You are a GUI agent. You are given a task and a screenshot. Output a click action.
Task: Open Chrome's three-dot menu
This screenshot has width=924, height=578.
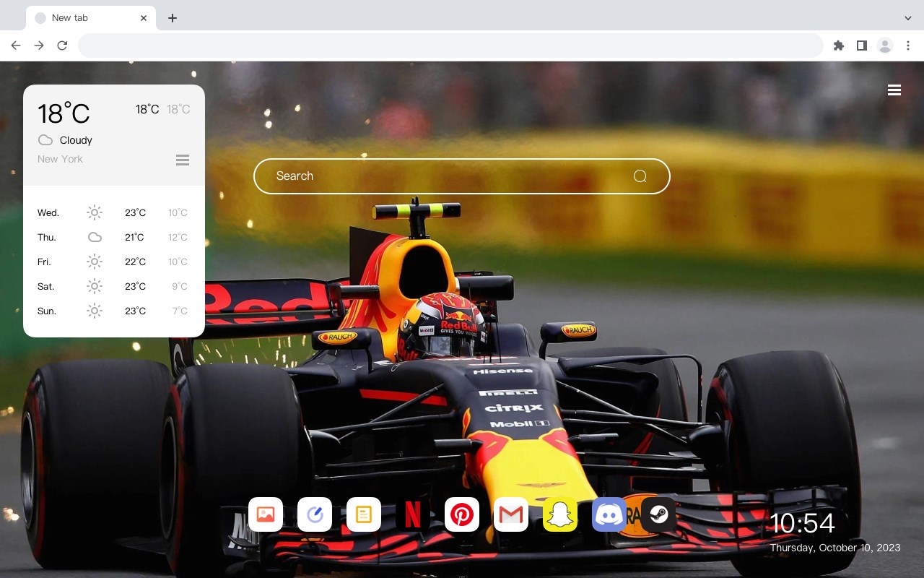point(908,46)
